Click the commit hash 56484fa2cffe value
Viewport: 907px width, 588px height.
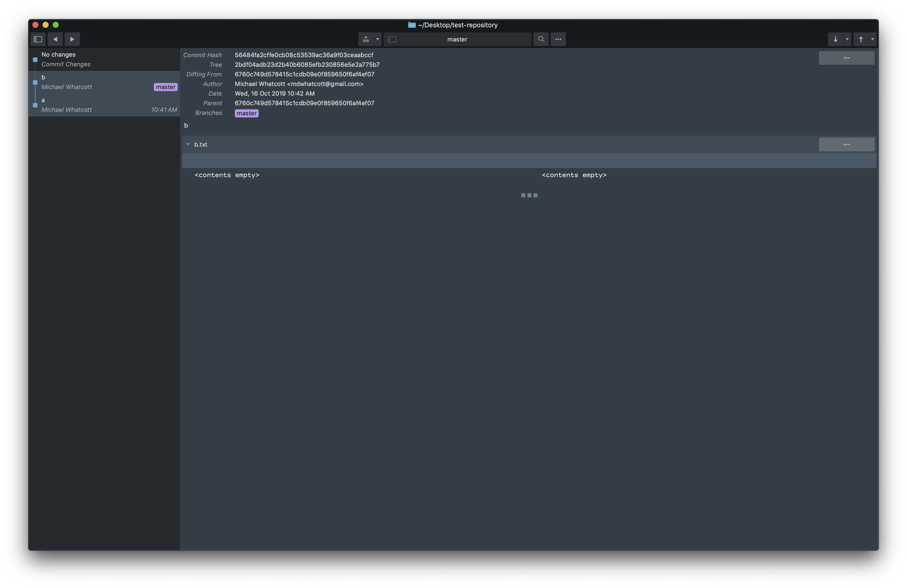[304, 55]
